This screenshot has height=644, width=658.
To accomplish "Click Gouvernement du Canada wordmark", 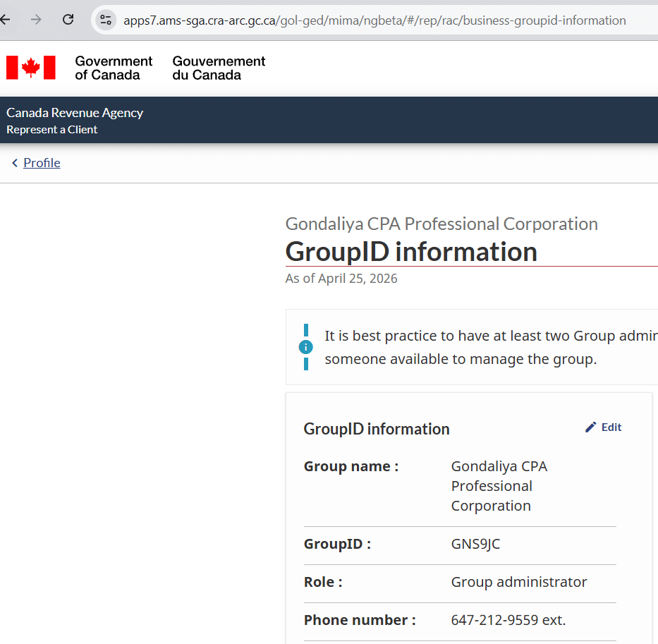I will pyautogui.click(x=219, y=68).
